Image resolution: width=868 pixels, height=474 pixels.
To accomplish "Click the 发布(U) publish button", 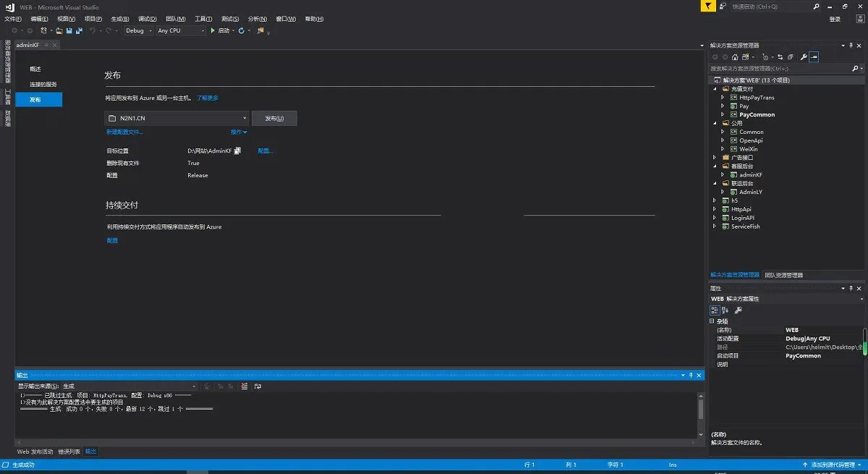I will 274,118.
